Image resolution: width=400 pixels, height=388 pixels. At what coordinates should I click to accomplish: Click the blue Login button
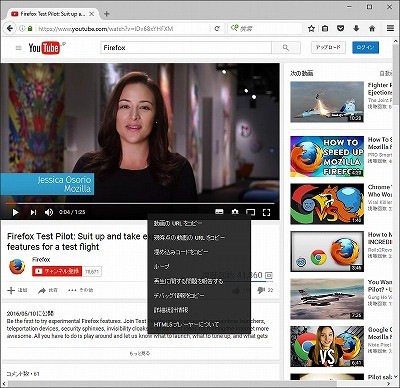click(x=365, y=48)
